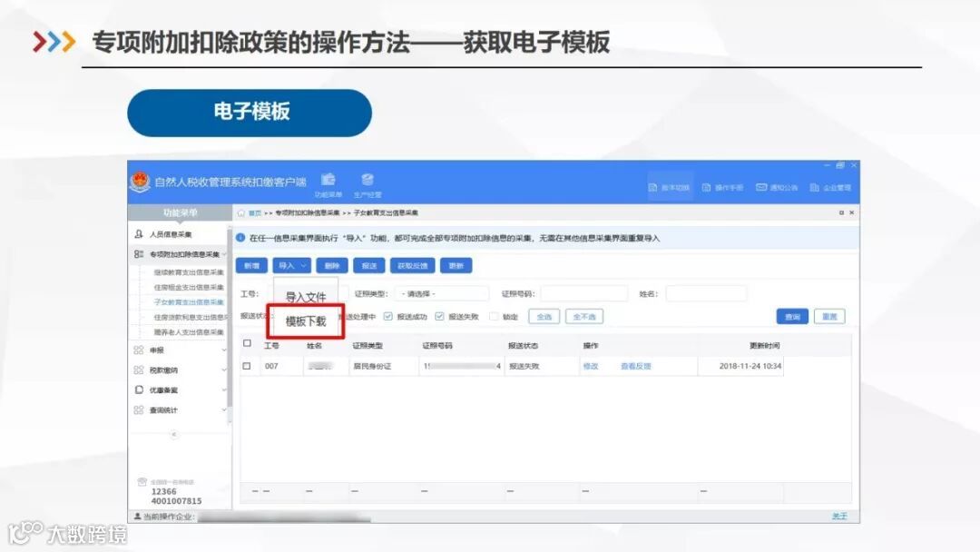Expand the 优惠备案 sidebar section
The image size is (980, 552).
click(x=224, y=389)
